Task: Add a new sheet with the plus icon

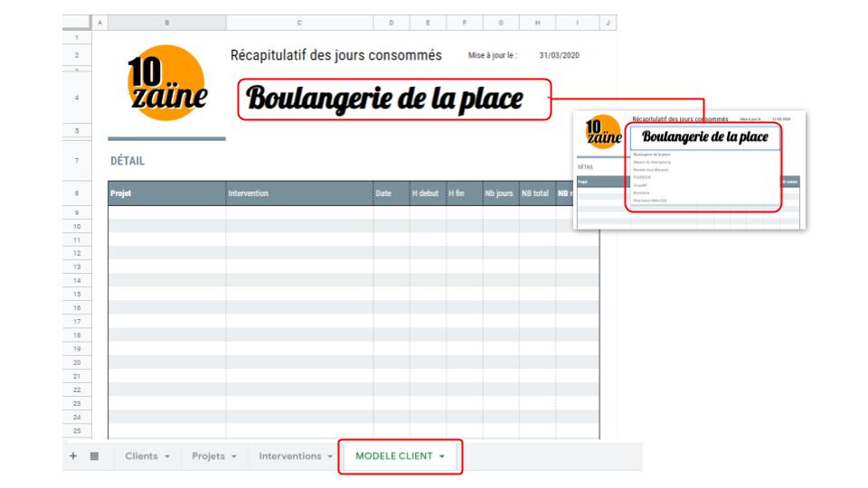Action: point(73,455)
